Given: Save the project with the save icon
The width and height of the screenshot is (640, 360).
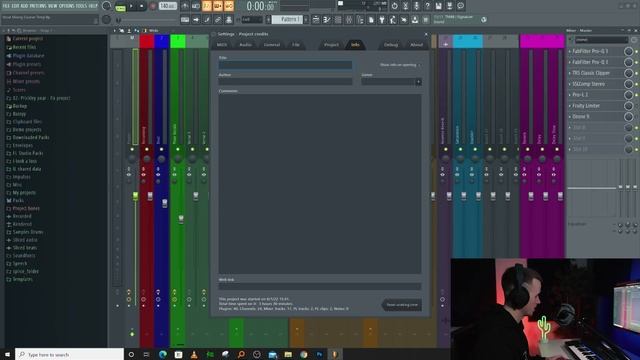Looking at the screenshot, I should (x=438, y=6).
